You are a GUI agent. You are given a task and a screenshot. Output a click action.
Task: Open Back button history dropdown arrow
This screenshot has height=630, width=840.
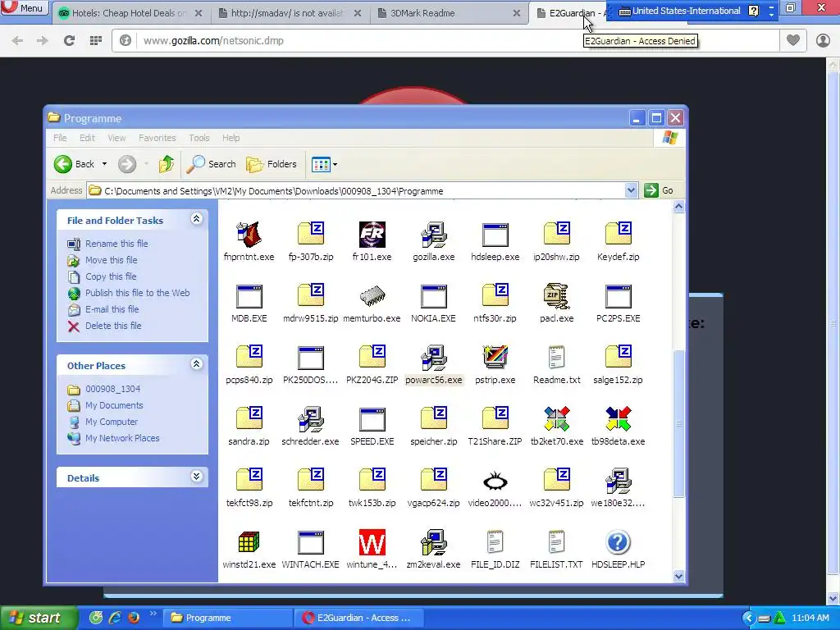(x=104, y=164)
